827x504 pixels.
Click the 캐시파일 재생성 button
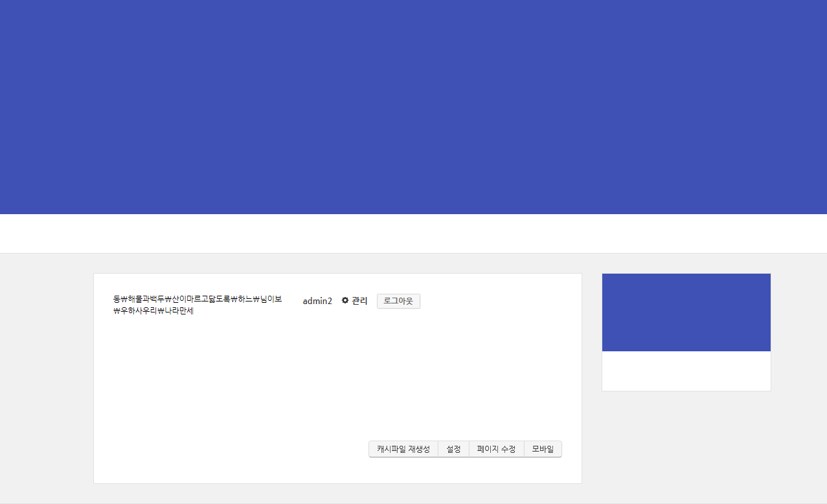click(403, 449)
